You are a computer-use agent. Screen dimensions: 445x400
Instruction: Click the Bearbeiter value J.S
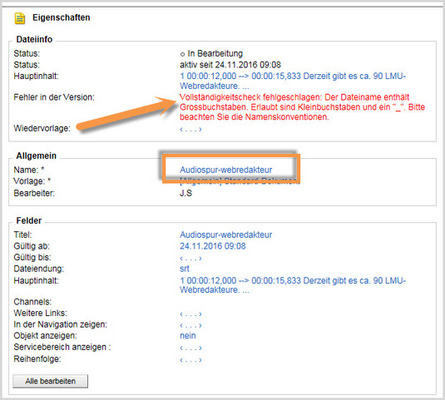(x=186, y=193)
